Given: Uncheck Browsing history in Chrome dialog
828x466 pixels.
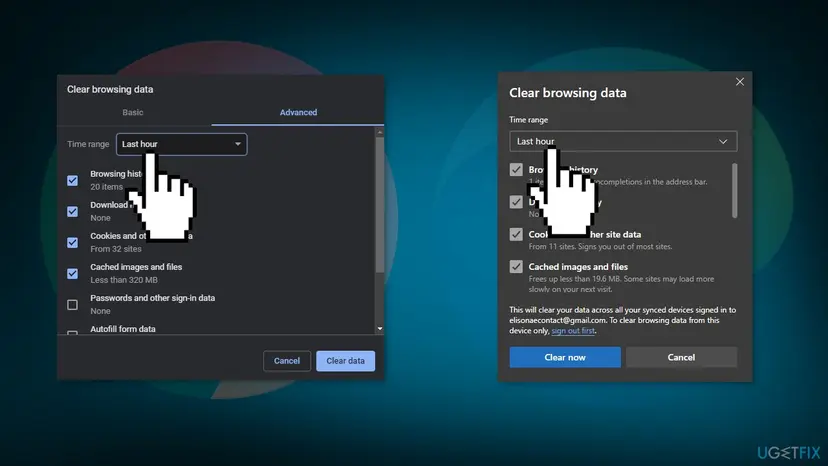Looking at the screenshot, I should pyautogui.click(x=72, y=181).
